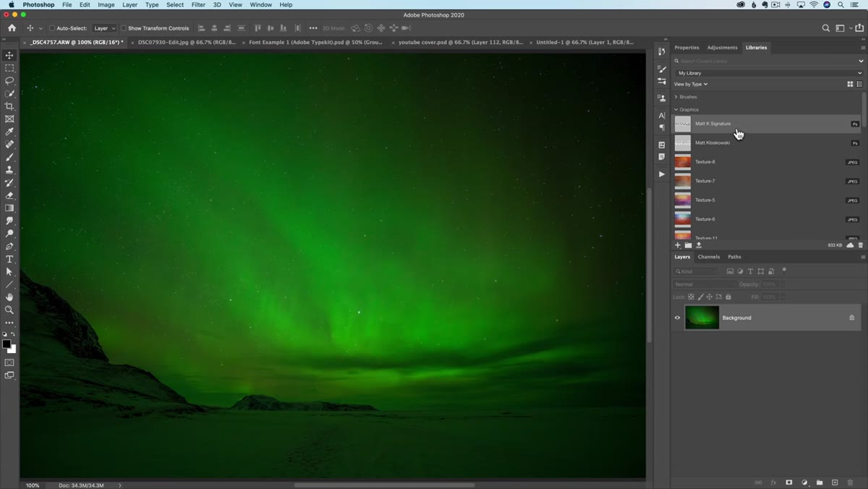This screenshot has width=868, height=489.
Task: Select the Zoom tool
Action: tap(9, 310)
